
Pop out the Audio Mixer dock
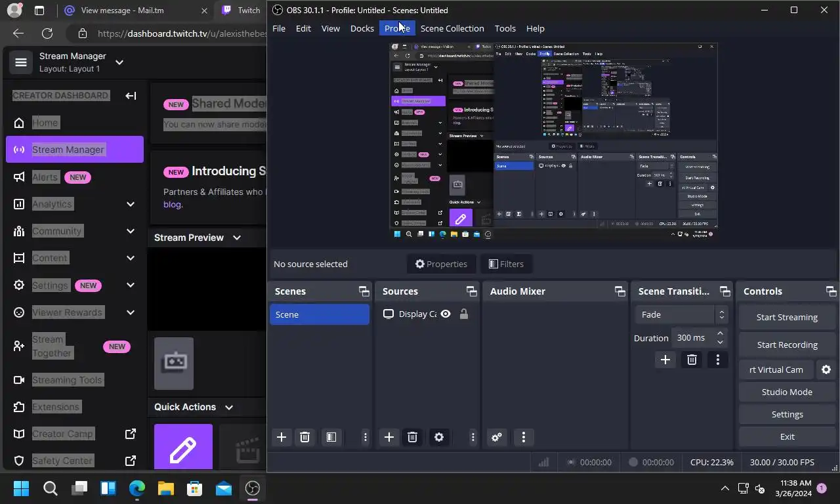(619, 291)
